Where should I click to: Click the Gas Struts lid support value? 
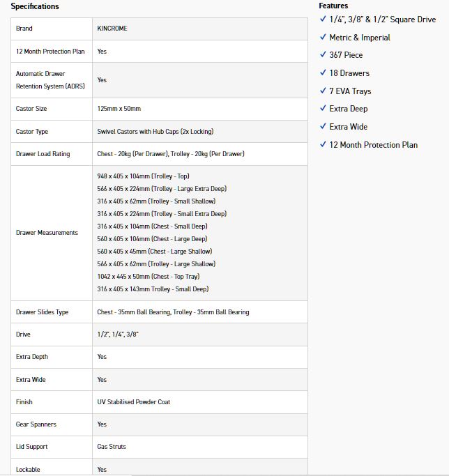click(112, 447)
